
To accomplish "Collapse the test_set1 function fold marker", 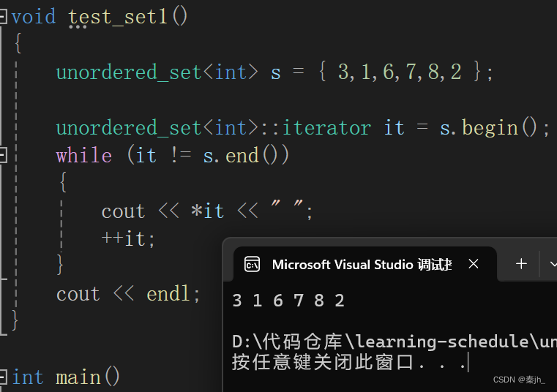I will [3, 16].
